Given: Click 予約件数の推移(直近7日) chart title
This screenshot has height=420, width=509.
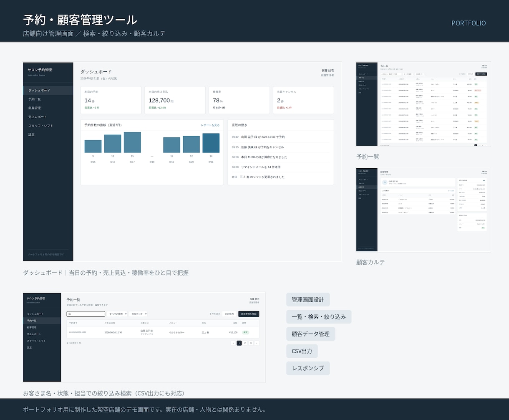Looking at the screenshot, I should pos(103,125).
